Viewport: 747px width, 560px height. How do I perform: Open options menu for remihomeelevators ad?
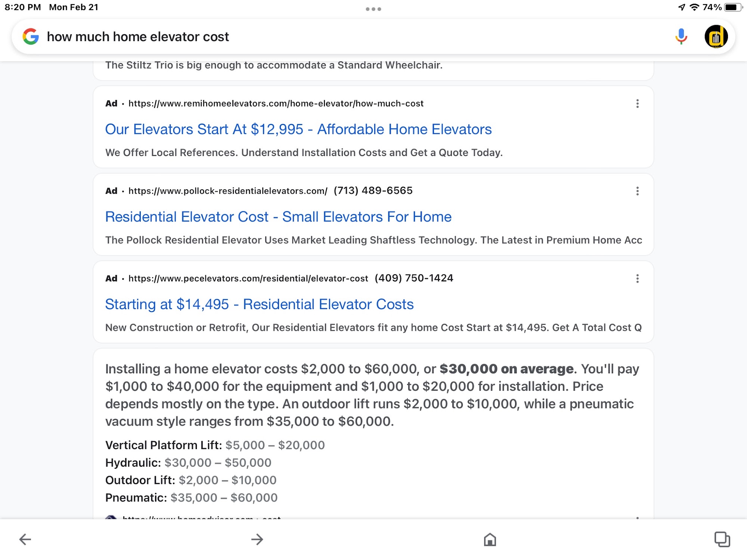[x=637, y=104]
